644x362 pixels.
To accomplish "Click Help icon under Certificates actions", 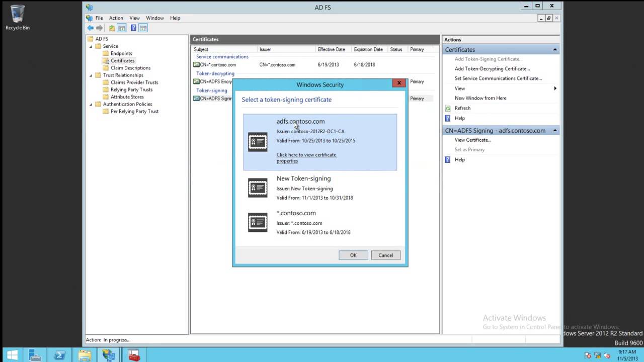I will click(448, 118).
